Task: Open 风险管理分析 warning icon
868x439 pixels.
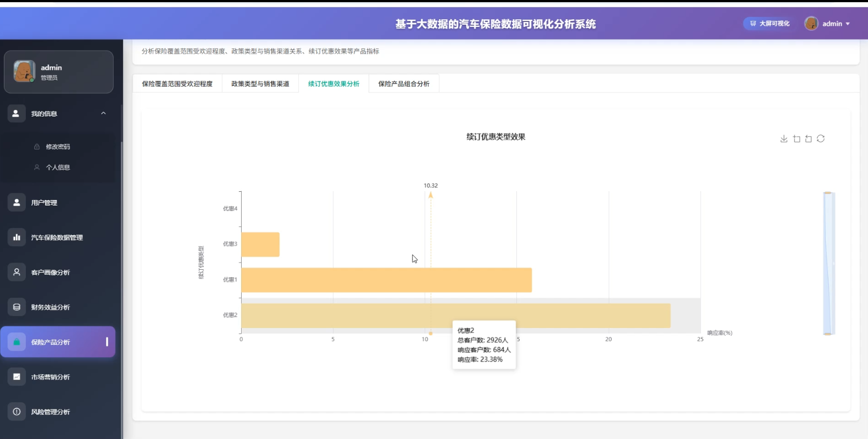Action: pos(16,412)
